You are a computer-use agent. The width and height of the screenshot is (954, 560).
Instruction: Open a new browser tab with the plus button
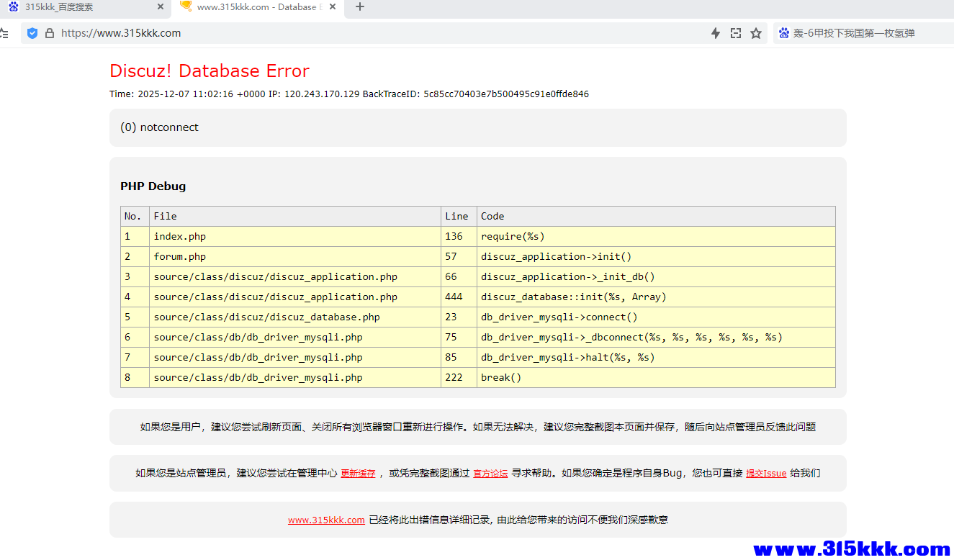pyautogui.click(x=359, y=8)
